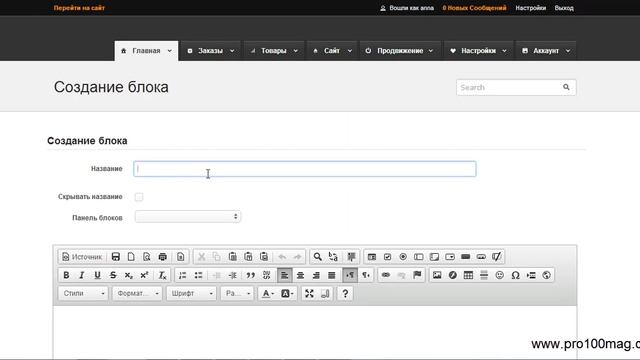Image resolution: width=640 pixels, height=360 pixels.
Task: Click the Save floppy disk icon
Action: [116, 257]
